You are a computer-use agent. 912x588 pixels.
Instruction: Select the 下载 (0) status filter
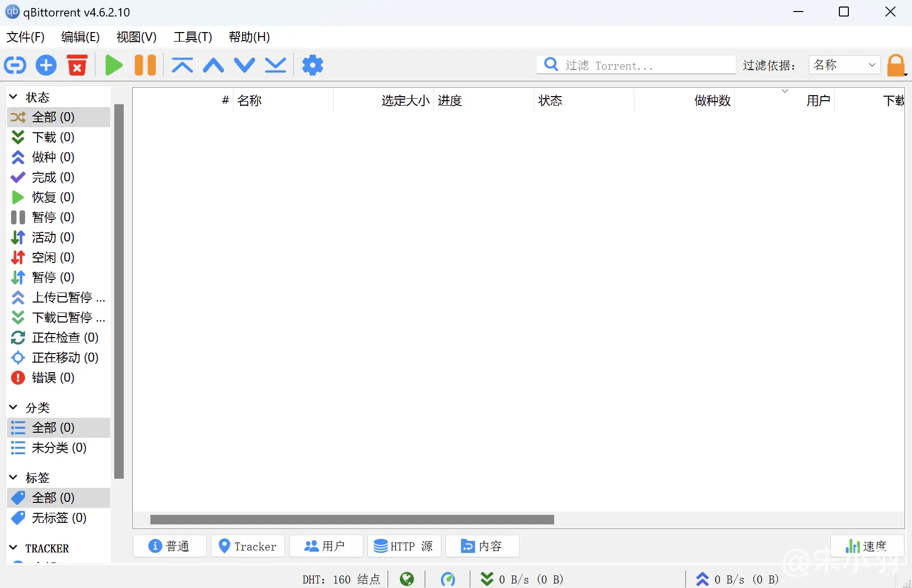[x=53, y=137]
